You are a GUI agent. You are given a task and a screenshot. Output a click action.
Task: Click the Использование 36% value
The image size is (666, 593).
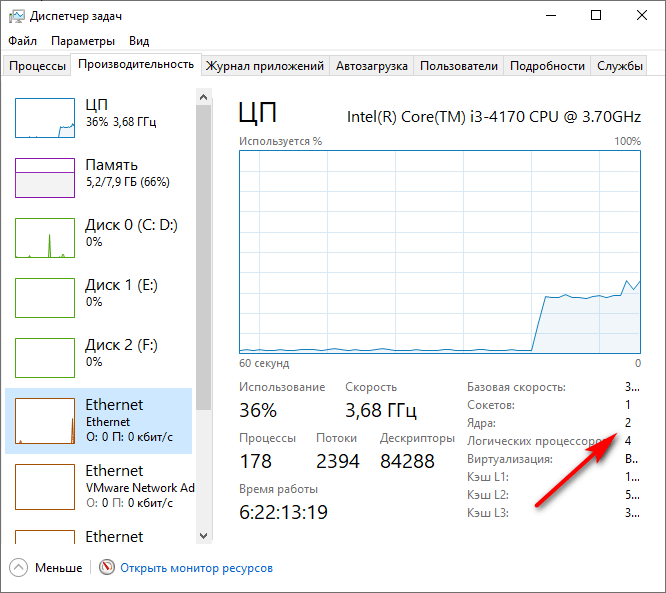click(x=258, y=410)
